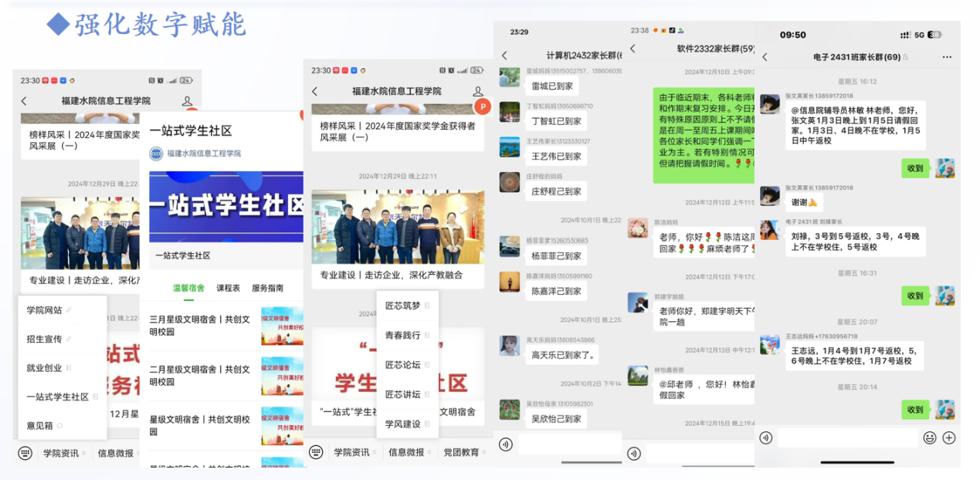
Task: Tap message 丁智虹已到家
Action: [556, 121]
